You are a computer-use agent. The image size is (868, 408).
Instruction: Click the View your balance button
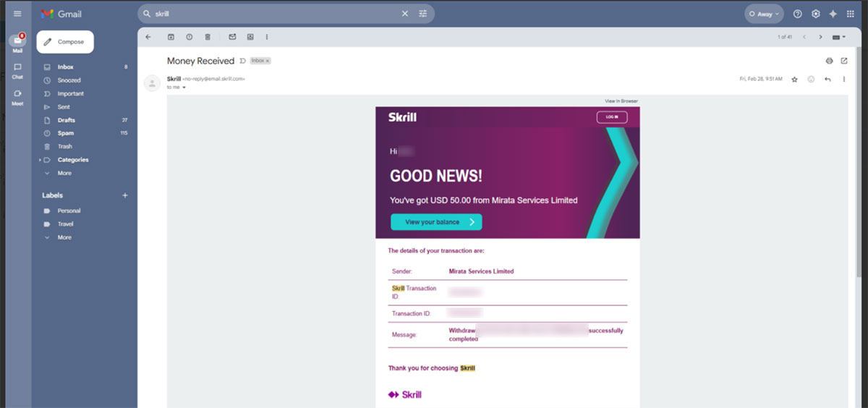point(436,222)
